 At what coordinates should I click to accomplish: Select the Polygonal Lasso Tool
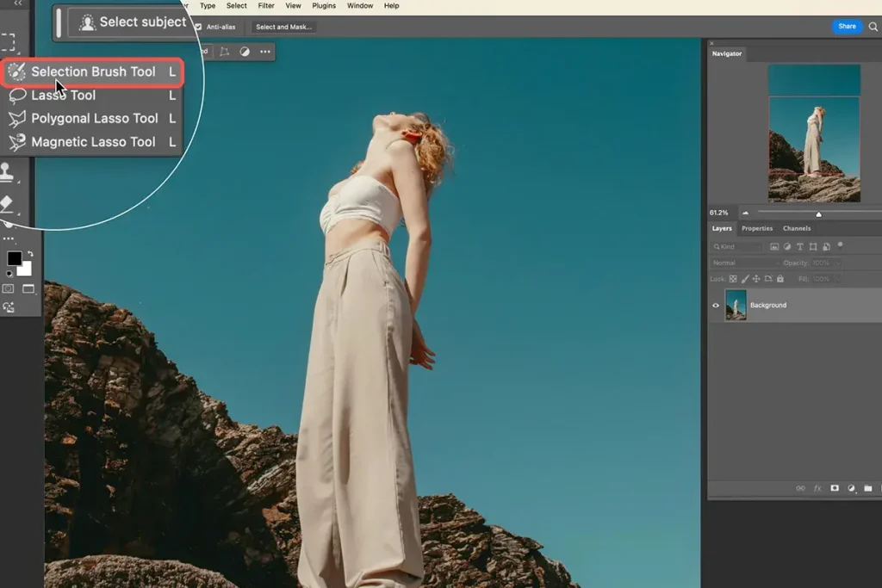(94, 119)
